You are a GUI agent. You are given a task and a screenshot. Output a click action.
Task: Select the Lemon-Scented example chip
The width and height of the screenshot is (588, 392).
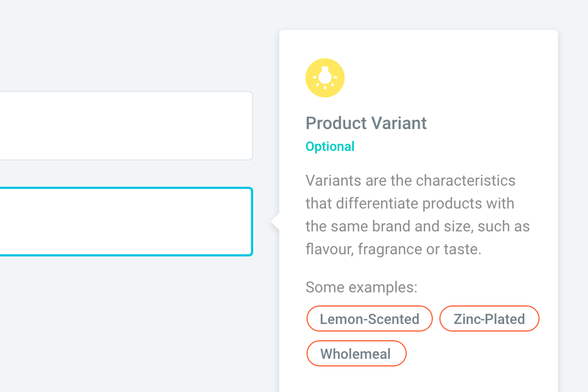pos(369,318)
